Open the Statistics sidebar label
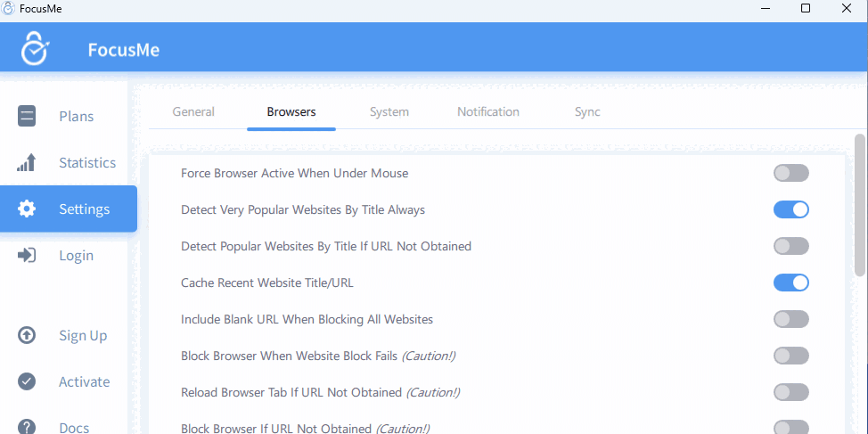 [x=87, y=163]
